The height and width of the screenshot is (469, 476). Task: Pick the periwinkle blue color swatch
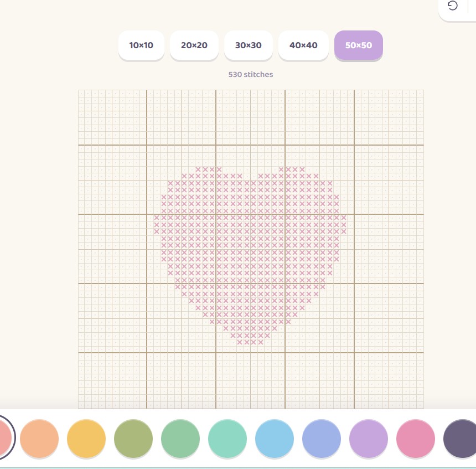coord(322,439)
